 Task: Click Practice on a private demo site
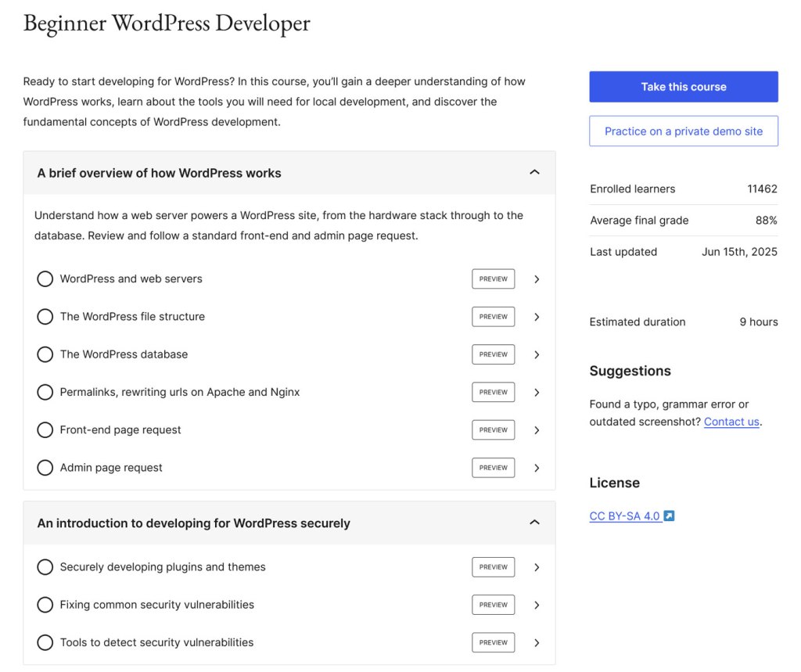click(683, 131)
